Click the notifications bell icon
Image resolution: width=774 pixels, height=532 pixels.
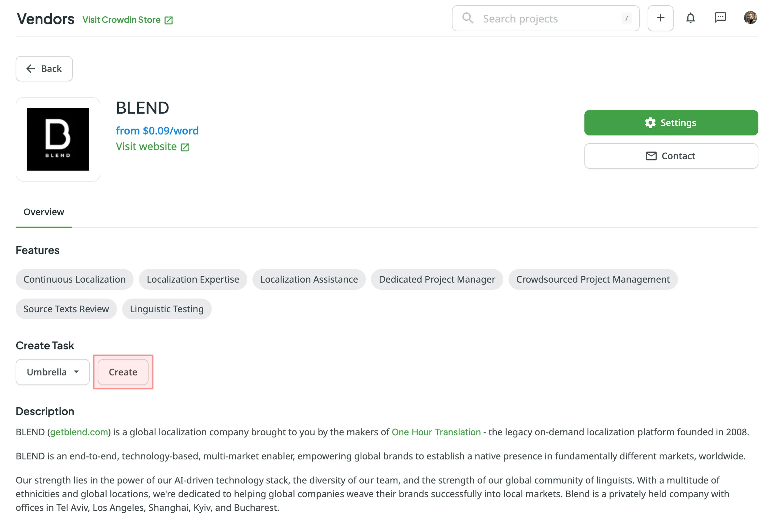coord(690,18)
